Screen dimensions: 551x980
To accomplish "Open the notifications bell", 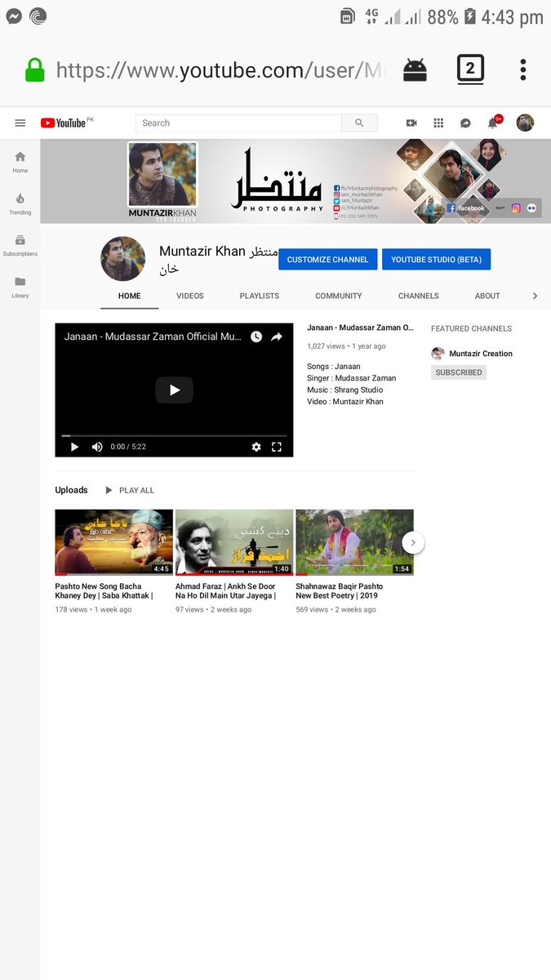I will pos(493,122).
